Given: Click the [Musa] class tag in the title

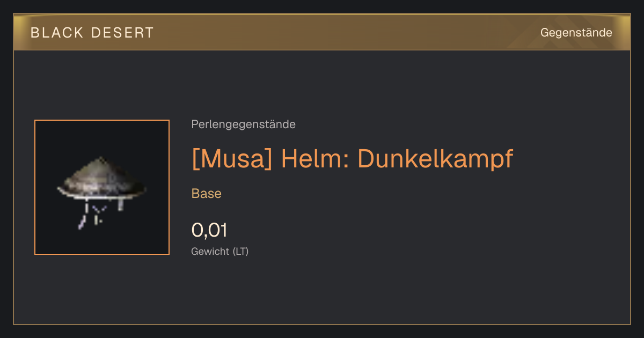Looking at the screenshot, I should click(x=233, y=159).
